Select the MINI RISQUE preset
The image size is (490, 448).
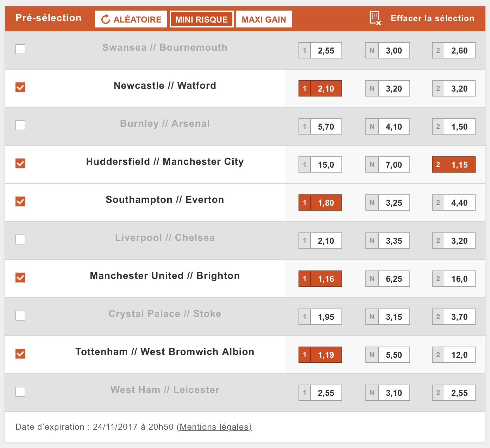201,19
